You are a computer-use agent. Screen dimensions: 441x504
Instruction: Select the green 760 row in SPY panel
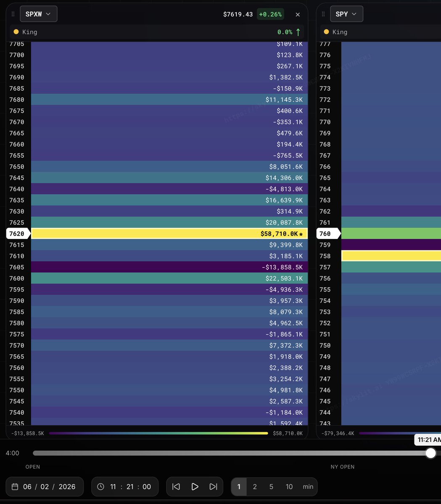[x=391, y=234]
